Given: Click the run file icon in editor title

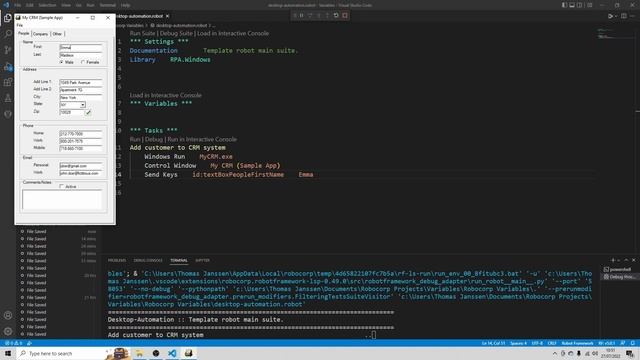Looking at the screenshot, I should pos(611,16).
